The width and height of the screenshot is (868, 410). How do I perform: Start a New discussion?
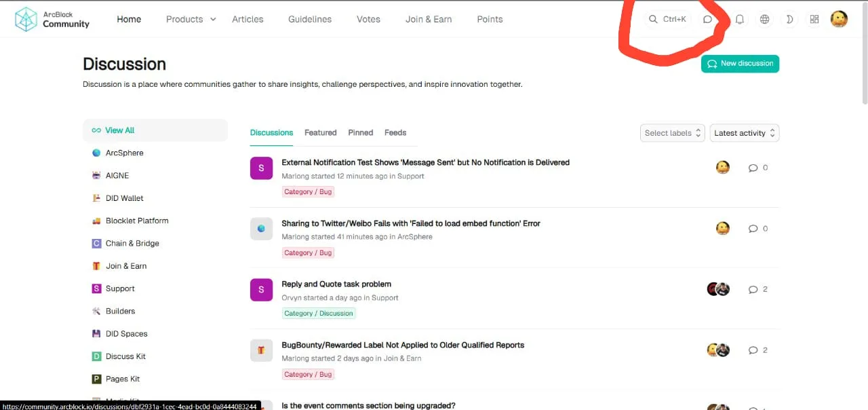(740, 64)
